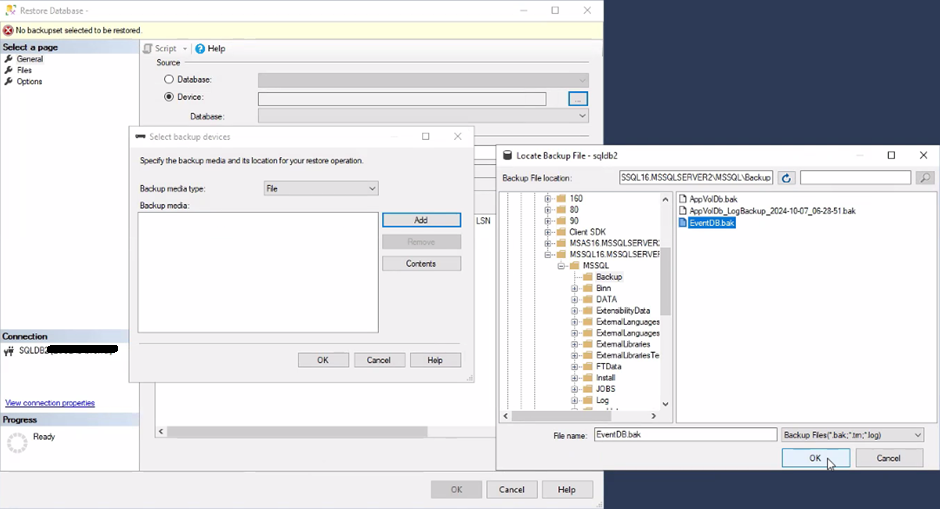This screenshot has width=940, height=509.
Task: Click the Script toolbar icon
Action: point(148,48)
